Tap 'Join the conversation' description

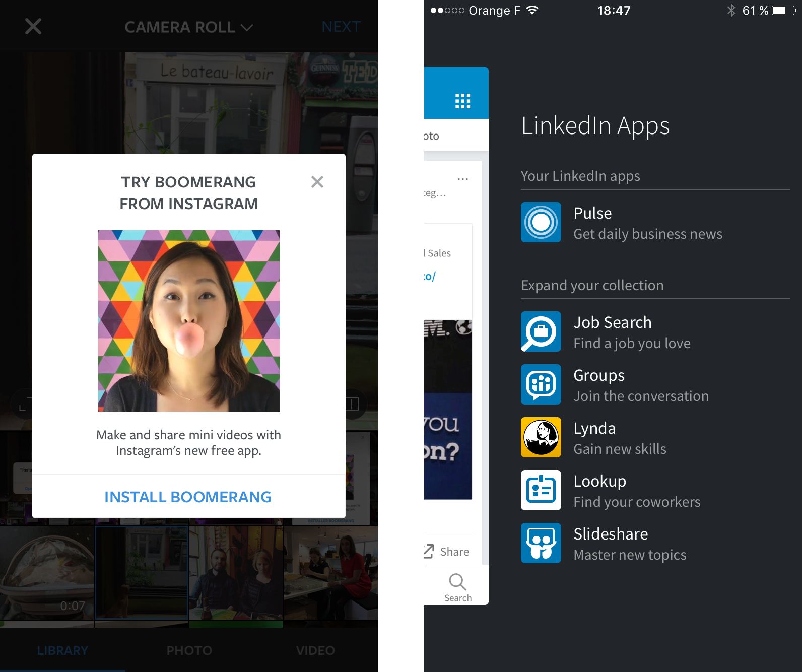(641, 396)
